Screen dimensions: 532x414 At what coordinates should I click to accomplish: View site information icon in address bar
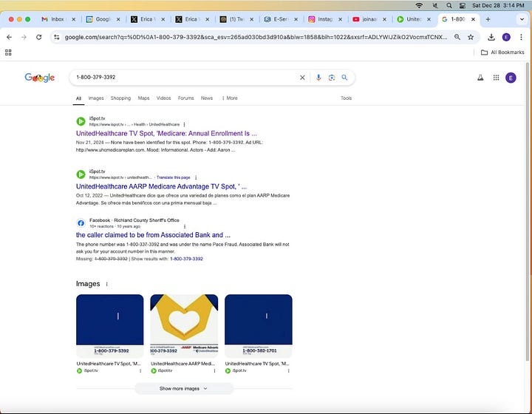click(57, 37)
